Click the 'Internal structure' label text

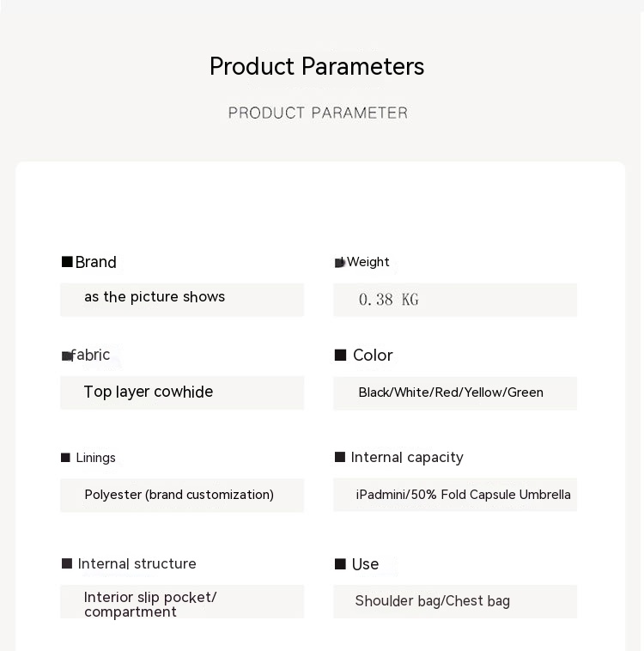(x=137, y=563)
